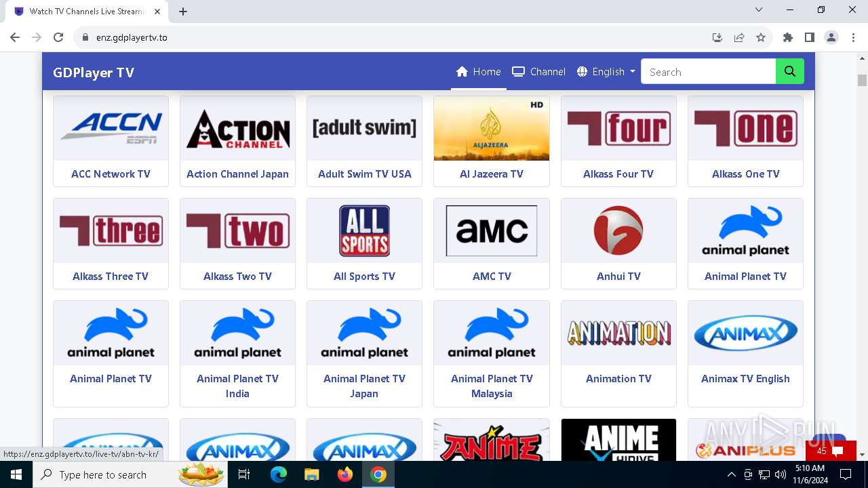Image resolution: width=868 pixels, height=488 pixels.
Task: Reload the page with refresh icon
Action: (x=58, y=37)
